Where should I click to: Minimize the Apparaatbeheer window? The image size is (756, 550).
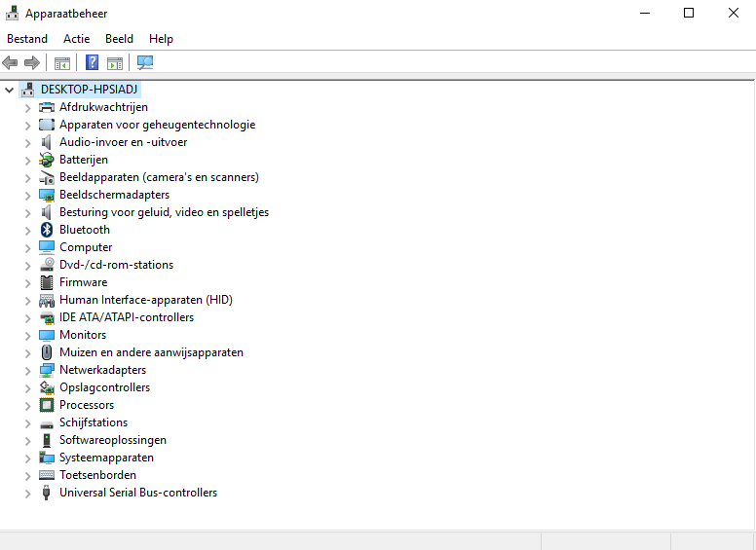click(x=645, y=13)
